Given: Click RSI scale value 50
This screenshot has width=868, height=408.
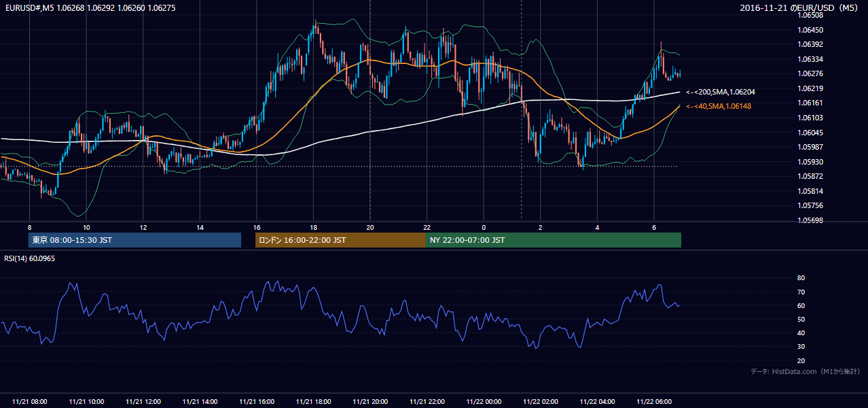Looking at the screenshot, I should tap(801, 319).
